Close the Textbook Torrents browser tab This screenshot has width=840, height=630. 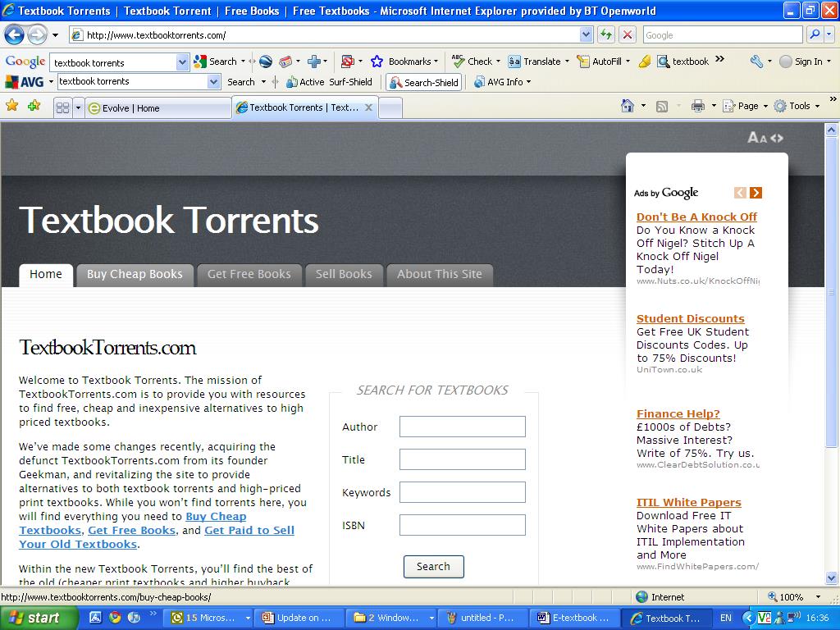coord(368,107)
